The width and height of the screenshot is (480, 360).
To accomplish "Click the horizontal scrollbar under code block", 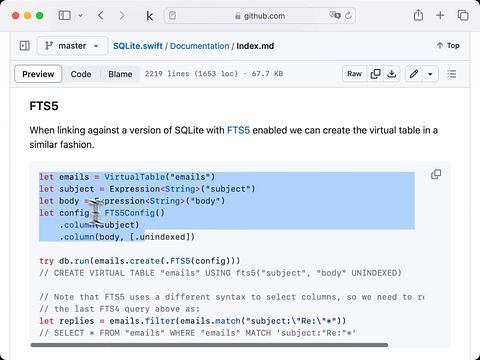I will (x=209, y=345).
